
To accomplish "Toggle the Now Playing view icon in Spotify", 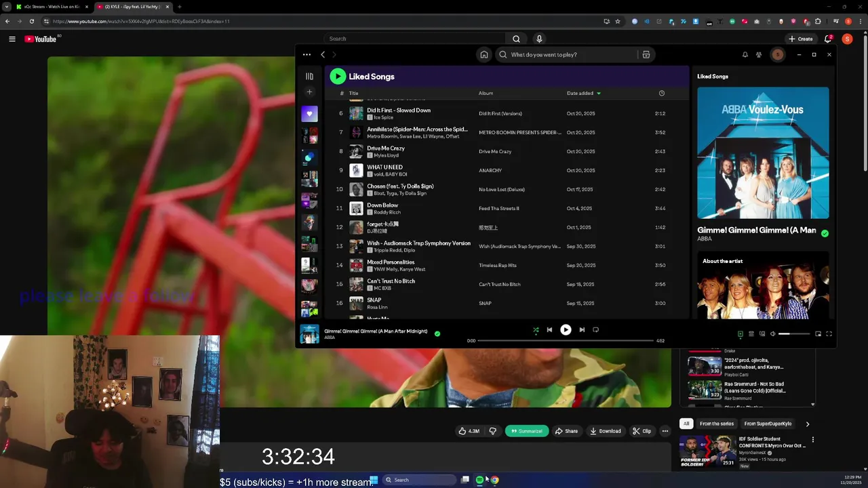I will click(741, 333).
